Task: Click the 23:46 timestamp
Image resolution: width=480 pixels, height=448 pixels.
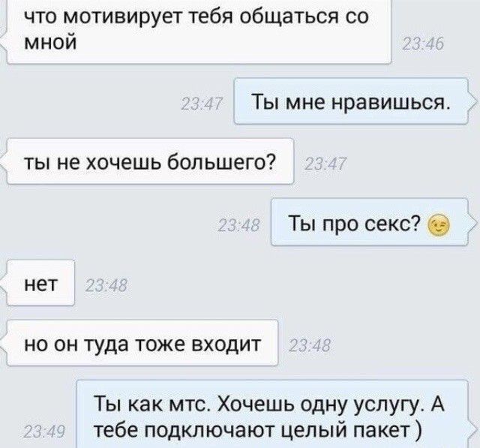Action: click(x=422, y=45)
